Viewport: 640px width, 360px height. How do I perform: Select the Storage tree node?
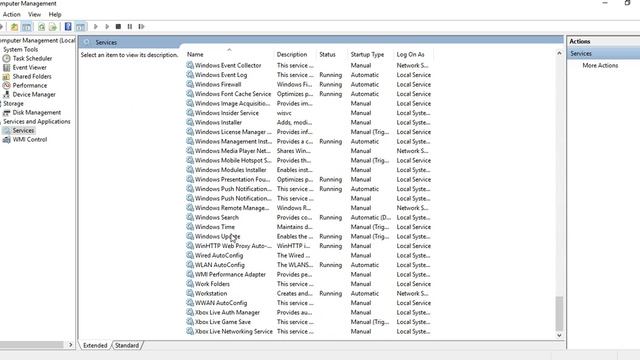(13, 104)
